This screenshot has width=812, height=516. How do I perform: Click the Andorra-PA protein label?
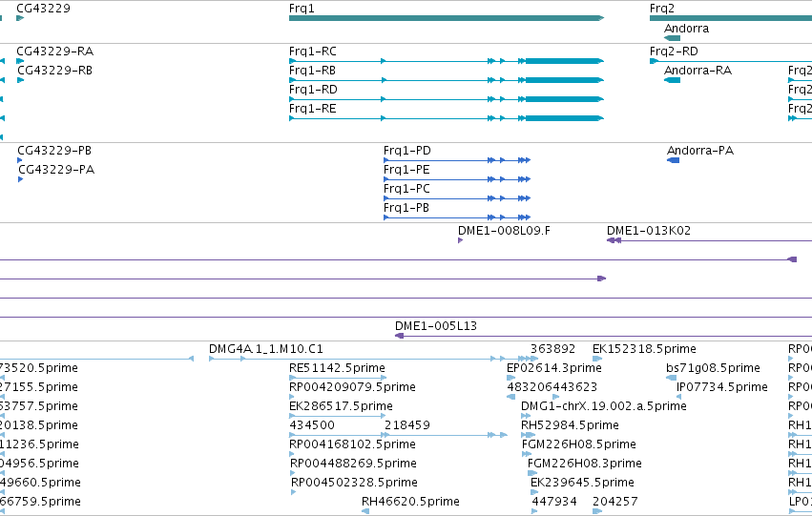pos(700,151)
